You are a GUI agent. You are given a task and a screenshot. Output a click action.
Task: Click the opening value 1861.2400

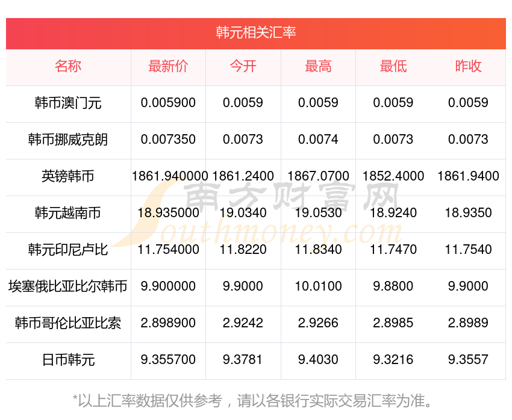[243, 176]
